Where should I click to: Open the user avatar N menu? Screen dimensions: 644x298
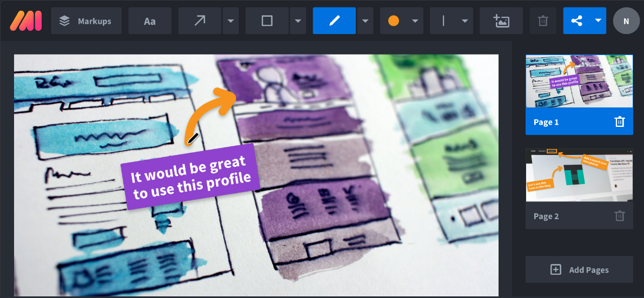(626, 21)
